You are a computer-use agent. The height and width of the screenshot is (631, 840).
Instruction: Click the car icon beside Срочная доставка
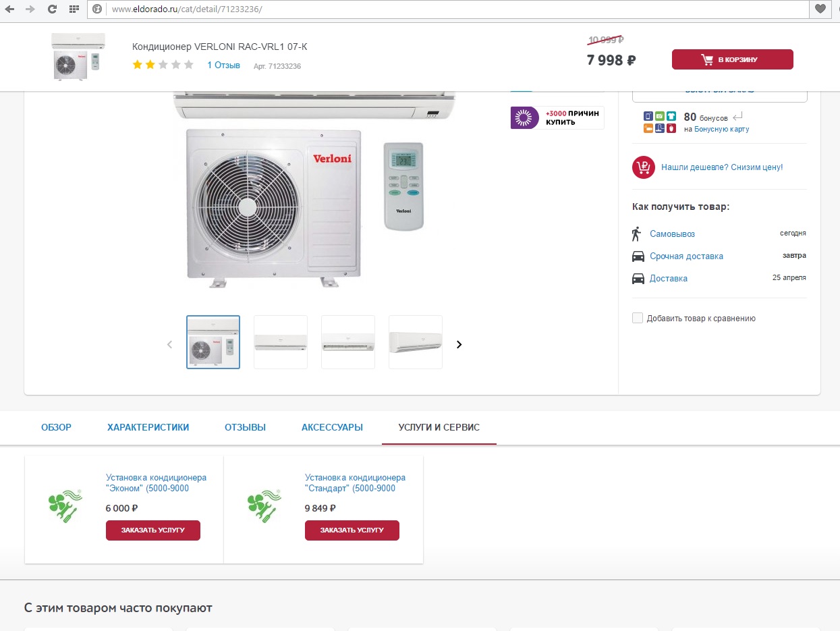pyautogui.click(x=638, y=256)
